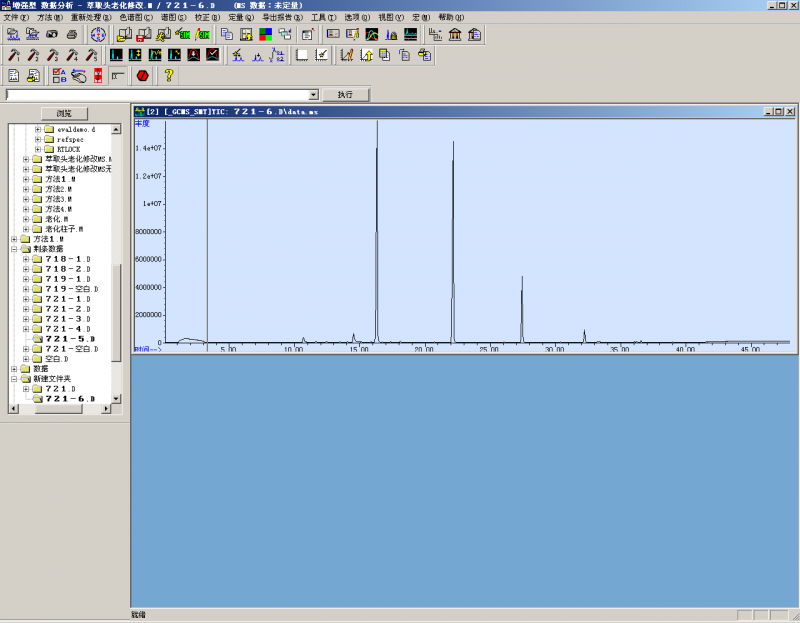Expand the 718-1.D data folder
Image resolution: width=800 pixels, height=623 pixels.
[x=26, y=259]
